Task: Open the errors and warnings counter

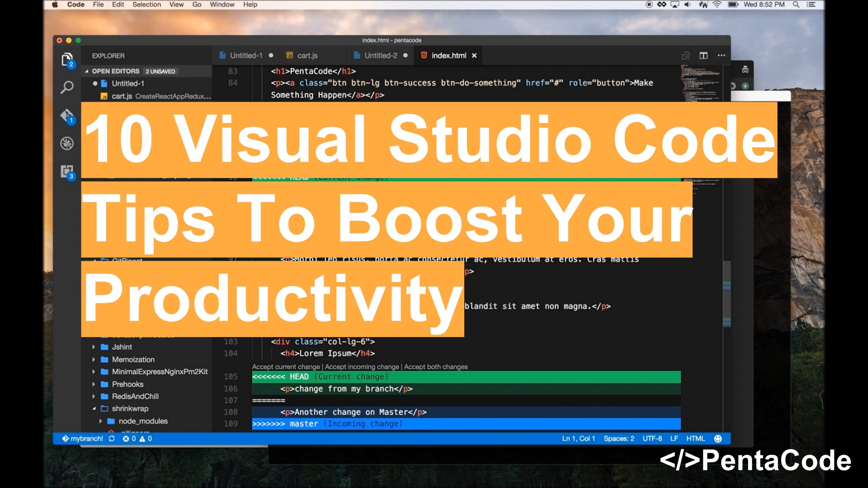Action: [137, 438]
